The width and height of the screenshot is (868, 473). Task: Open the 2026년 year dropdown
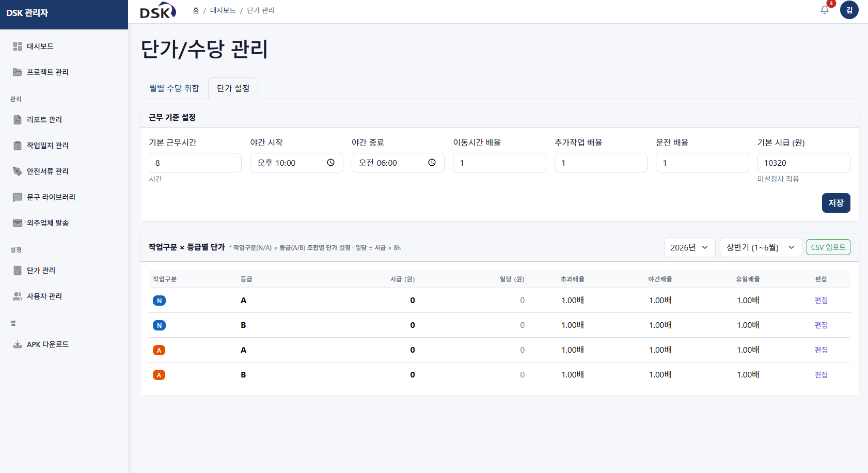tap(689, 247)
